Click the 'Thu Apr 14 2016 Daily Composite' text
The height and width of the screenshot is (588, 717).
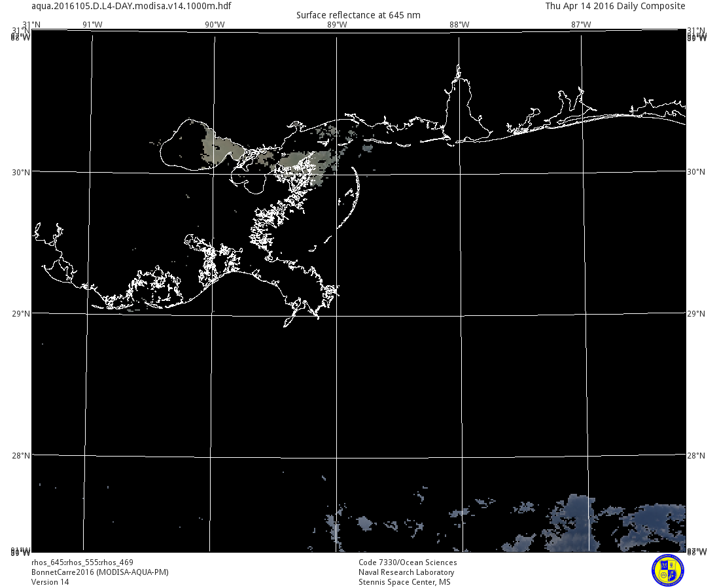pos(615,6)
